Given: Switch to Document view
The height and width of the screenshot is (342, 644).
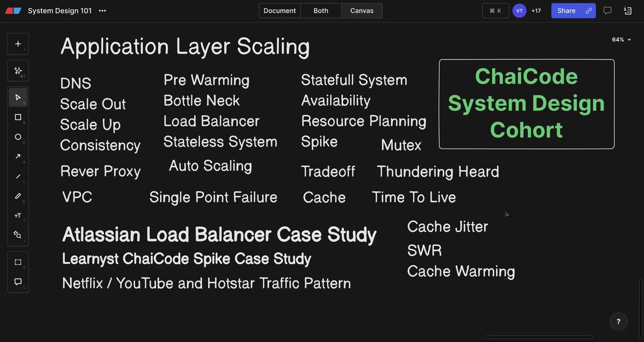Looking at the screenshot, I should [280, 11].
